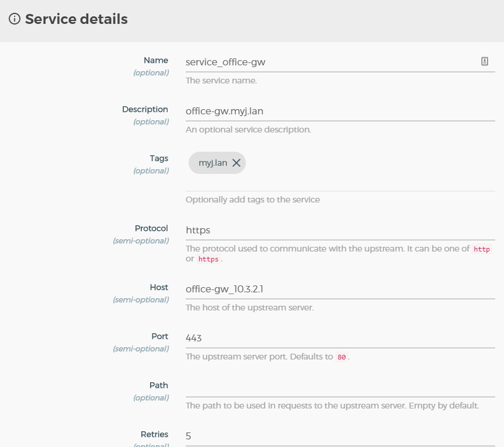This screenshot has height=447, width=504.
Task: Click the myj.lan tag chip text
Action: [x=213, y=163]
